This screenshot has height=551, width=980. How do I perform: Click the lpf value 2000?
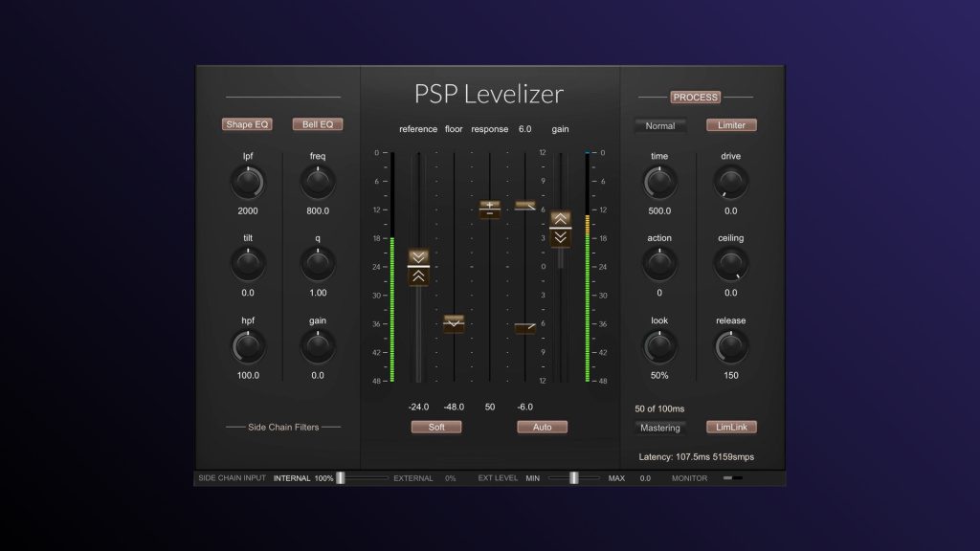[248, 211]
